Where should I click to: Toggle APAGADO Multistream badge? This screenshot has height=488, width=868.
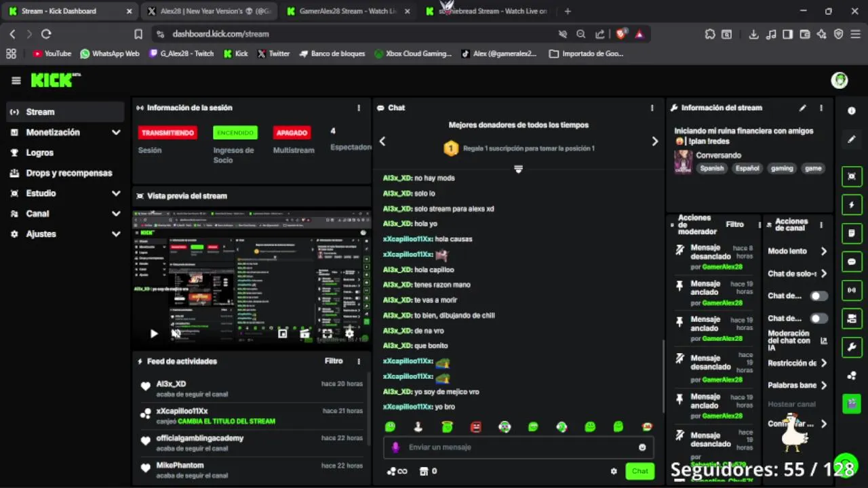click(292, 133)
